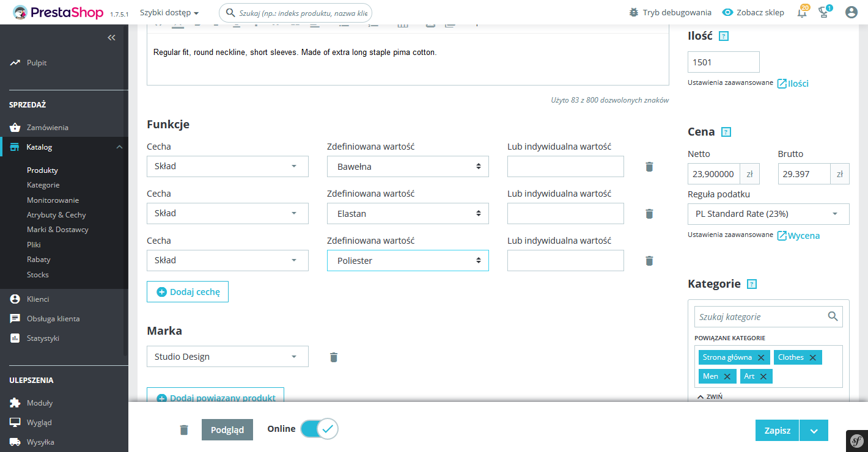
Task: Disable the Online product toggle
Action: 318,429
